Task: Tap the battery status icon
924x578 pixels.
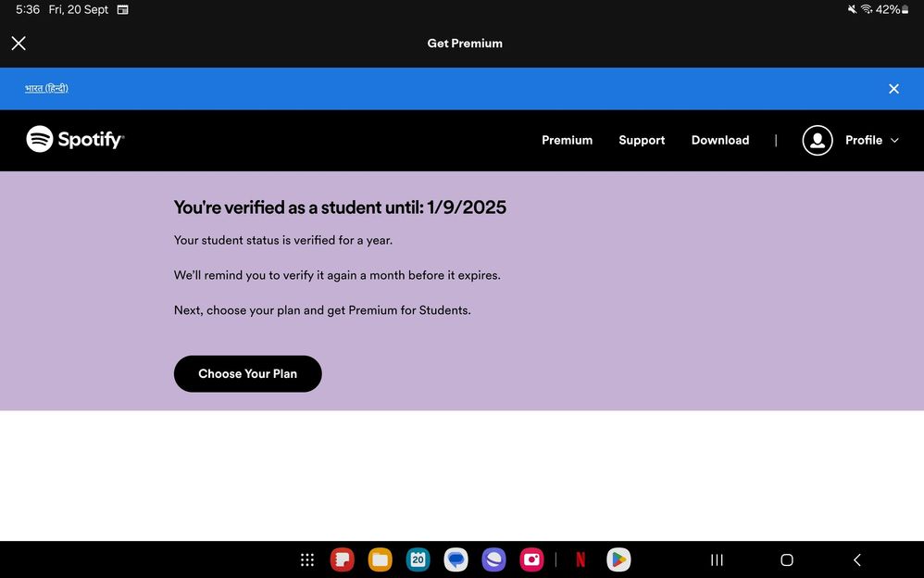Action: point(905,9)
